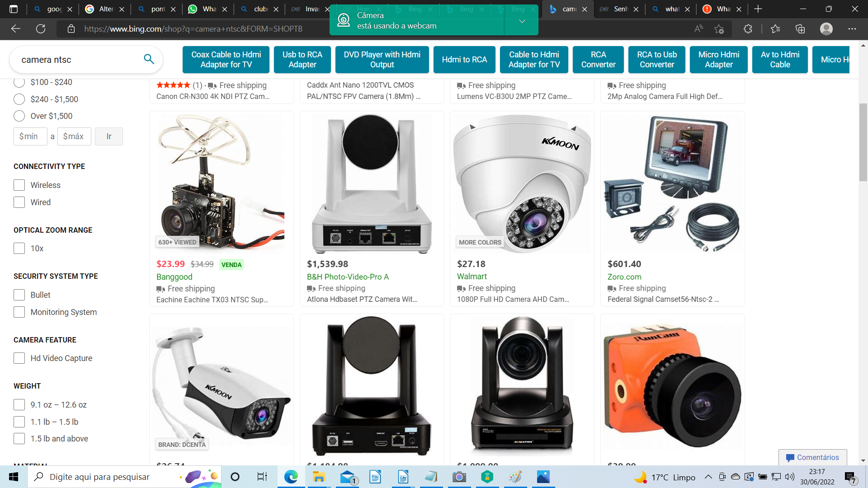Open Microsoft Edge on taskbar
Viewport: 868px width, 488px height.
pos(291,477)
